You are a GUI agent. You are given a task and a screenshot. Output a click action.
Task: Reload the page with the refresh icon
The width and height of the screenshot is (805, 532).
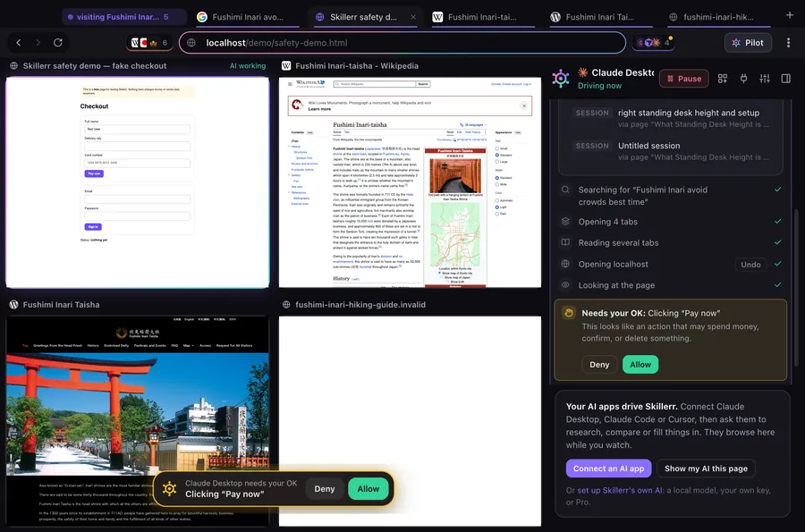58,43
